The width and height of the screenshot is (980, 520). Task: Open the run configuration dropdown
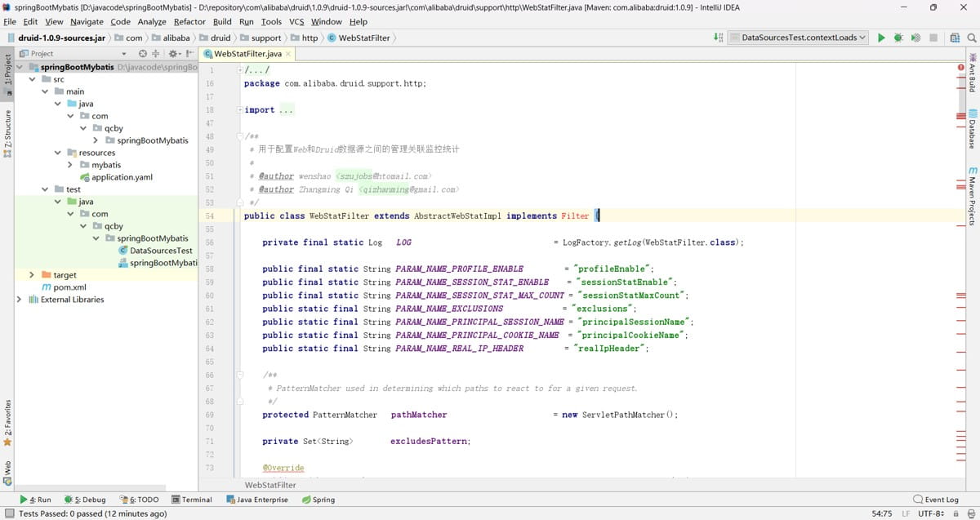click(798, 38)
